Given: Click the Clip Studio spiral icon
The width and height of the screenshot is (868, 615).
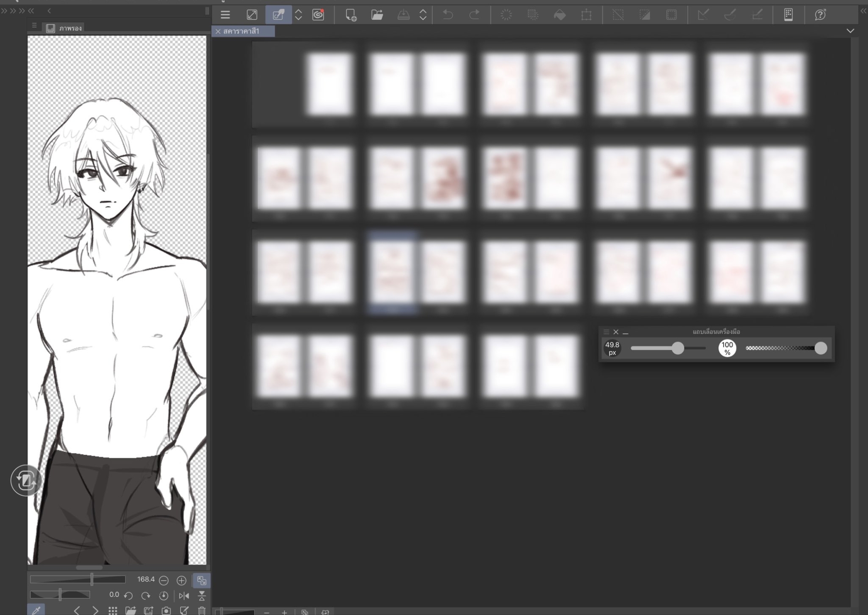Looking at the screenshot, I should (318, 15).
